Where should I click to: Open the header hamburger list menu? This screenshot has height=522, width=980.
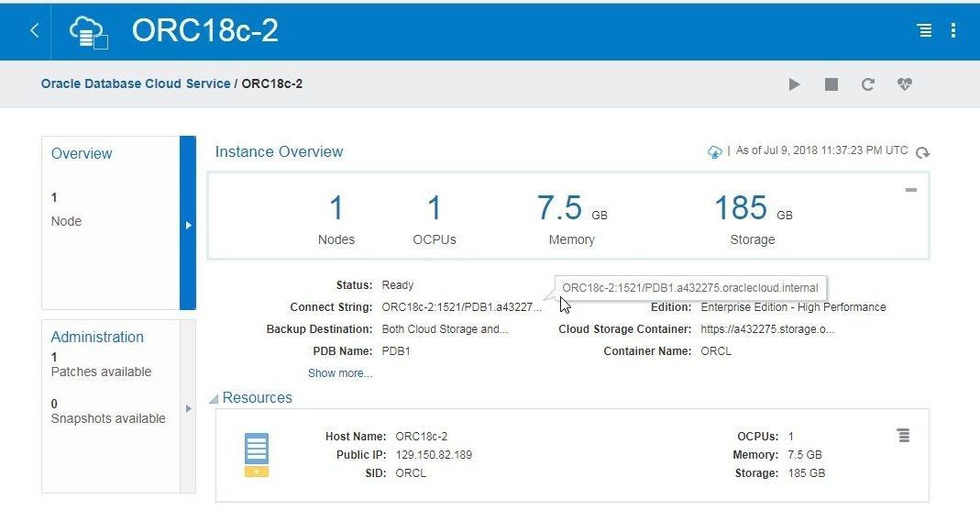pyautogui.click(x=924, y=30)
